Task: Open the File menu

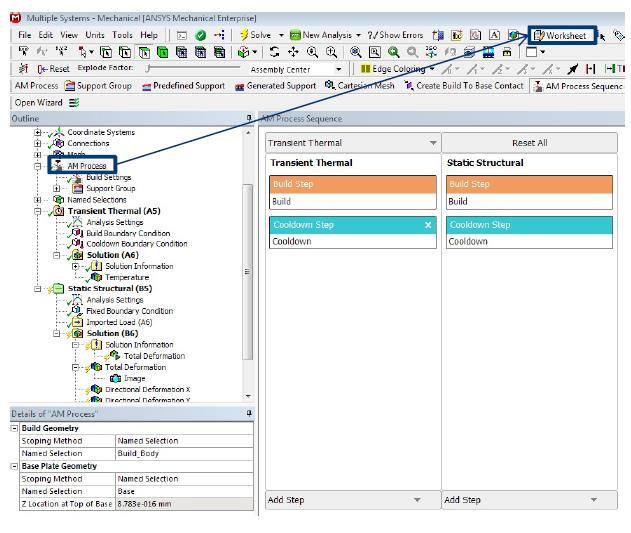Action: pos(24,35)
